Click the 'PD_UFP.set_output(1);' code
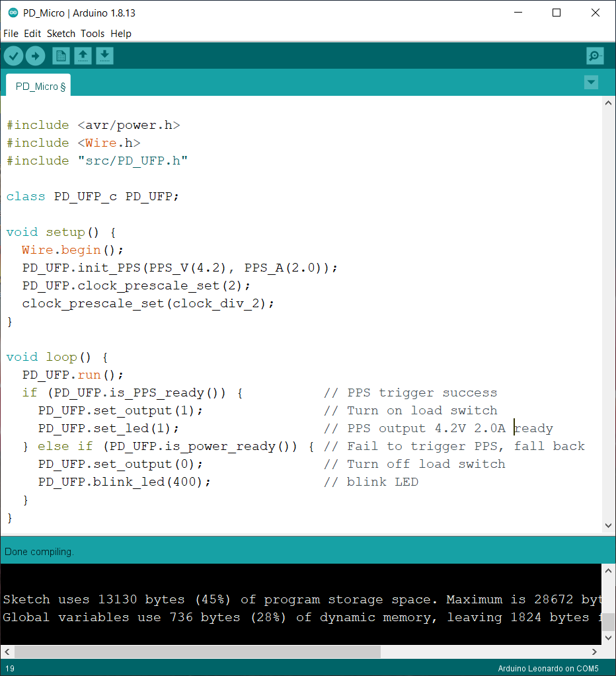 tap(120, 410)
